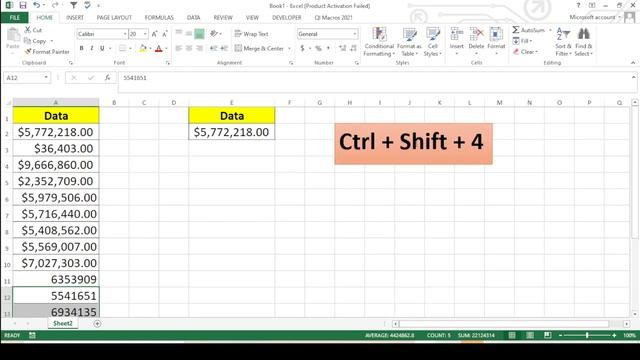Open the Font size dropdown
Viewport: 640px width, 360px height.
(145, 34)
